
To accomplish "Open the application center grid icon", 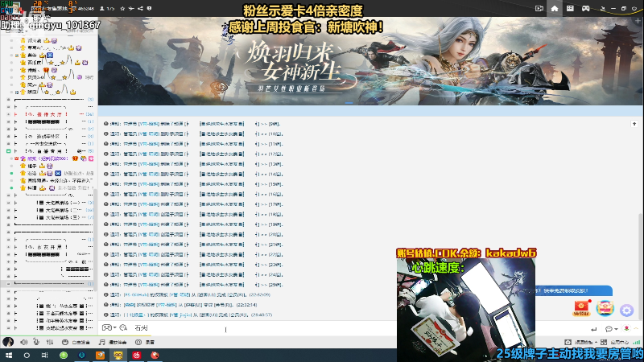I will [x=603, y=342].
